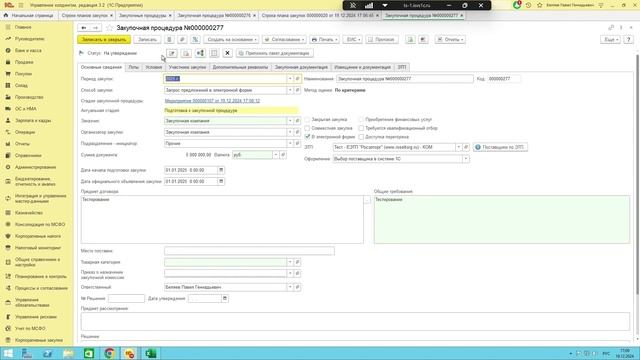The width and height of the screenshot is (640, 360).
Task: Open the Производство section
Action: (29, 97)
